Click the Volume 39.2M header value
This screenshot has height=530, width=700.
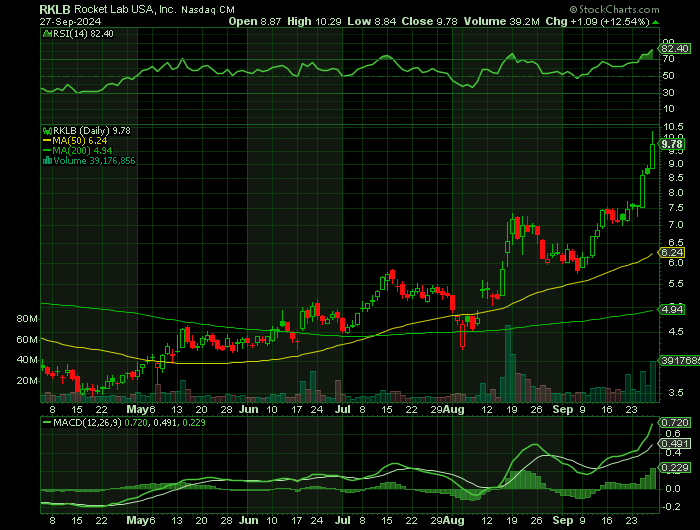501,21
